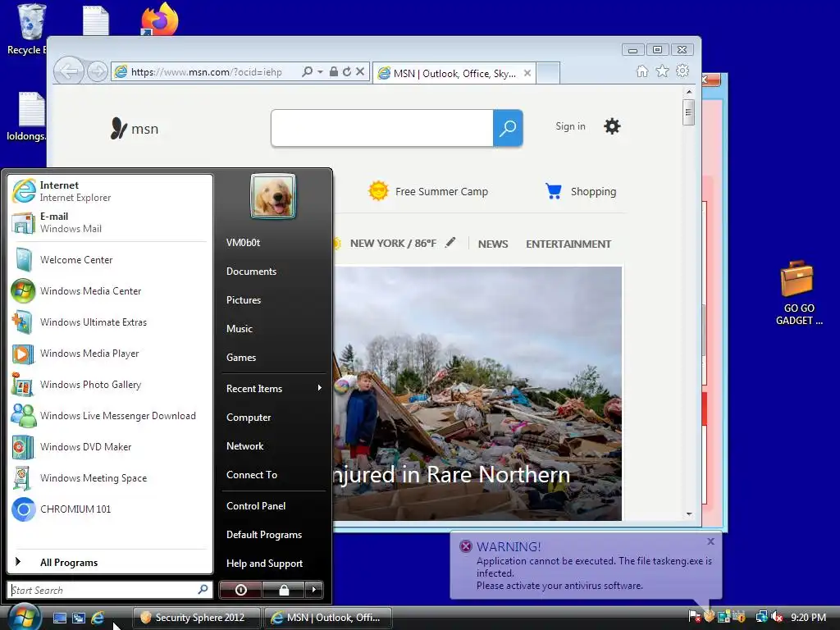
Task: Click the stop loading X in the IE address bar
Action: (x=360, y=71)
